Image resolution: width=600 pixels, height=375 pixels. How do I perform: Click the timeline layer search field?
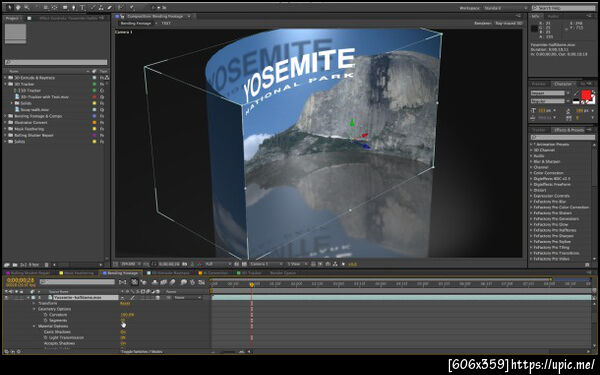(x=77, y=282)
